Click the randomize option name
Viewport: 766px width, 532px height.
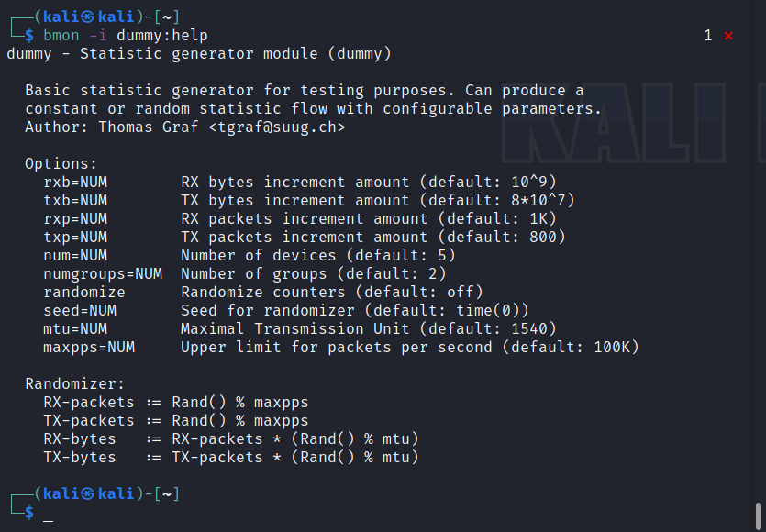click(84, 293)
